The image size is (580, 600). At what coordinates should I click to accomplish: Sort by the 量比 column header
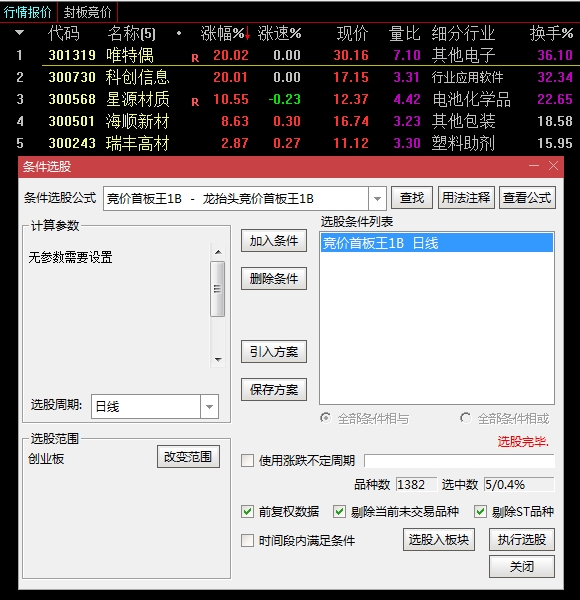pos(404,33)
